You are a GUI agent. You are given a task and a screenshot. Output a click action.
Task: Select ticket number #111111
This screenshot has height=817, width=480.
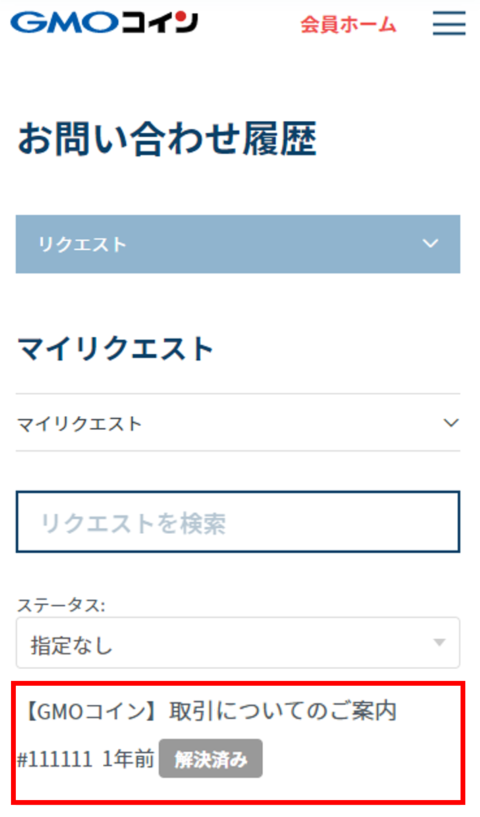click(55, 759)
